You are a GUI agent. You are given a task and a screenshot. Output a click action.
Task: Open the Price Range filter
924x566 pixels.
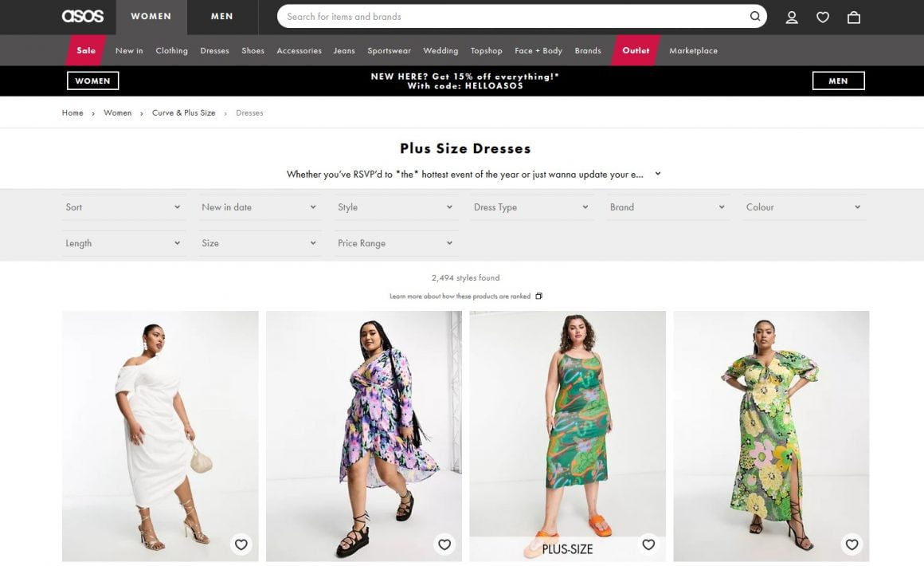coord(395,243)
